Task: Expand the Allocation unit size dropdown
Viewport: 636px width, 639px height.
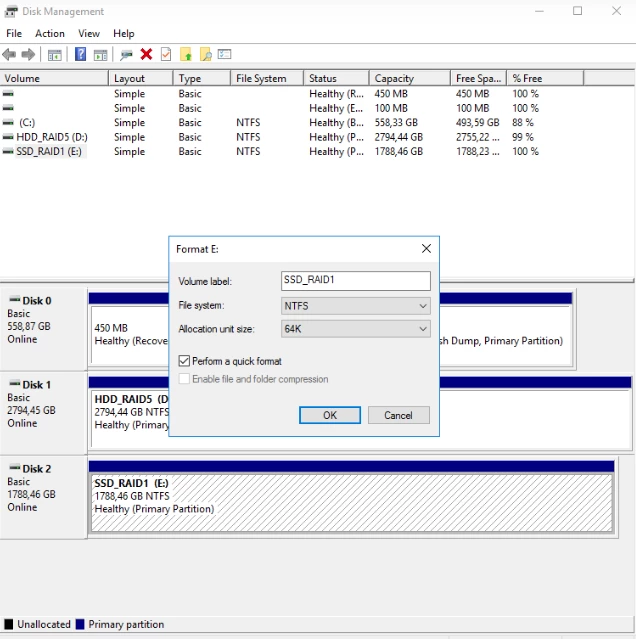Action: (x=356, y=329)
